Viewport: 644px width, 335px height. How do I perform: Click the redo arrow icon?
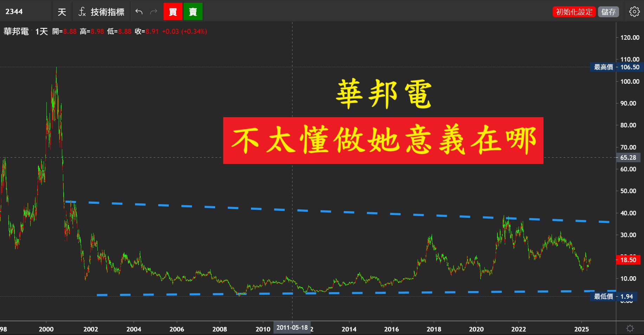[x=154, y=12]
